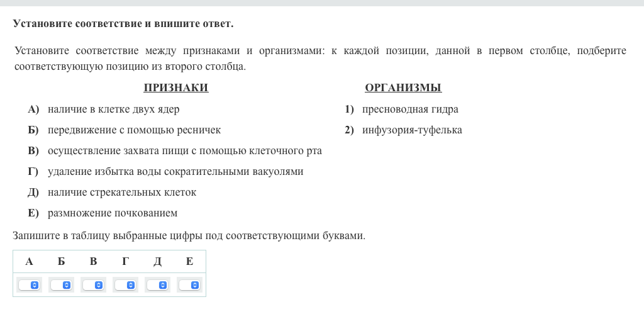644x314 pixels.
Task: Click 'размножение почкованием' text
Action: [113, 213]
